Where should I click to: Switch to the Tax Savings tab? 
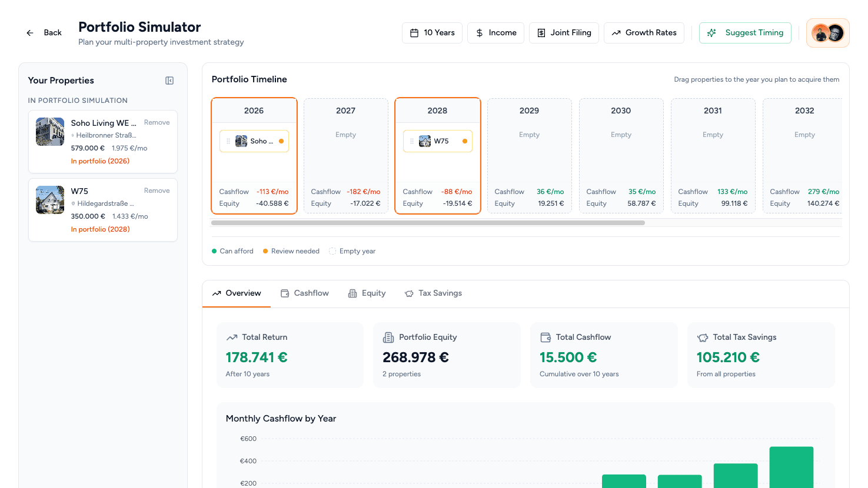pyautogui.click(x=433, y=293)
